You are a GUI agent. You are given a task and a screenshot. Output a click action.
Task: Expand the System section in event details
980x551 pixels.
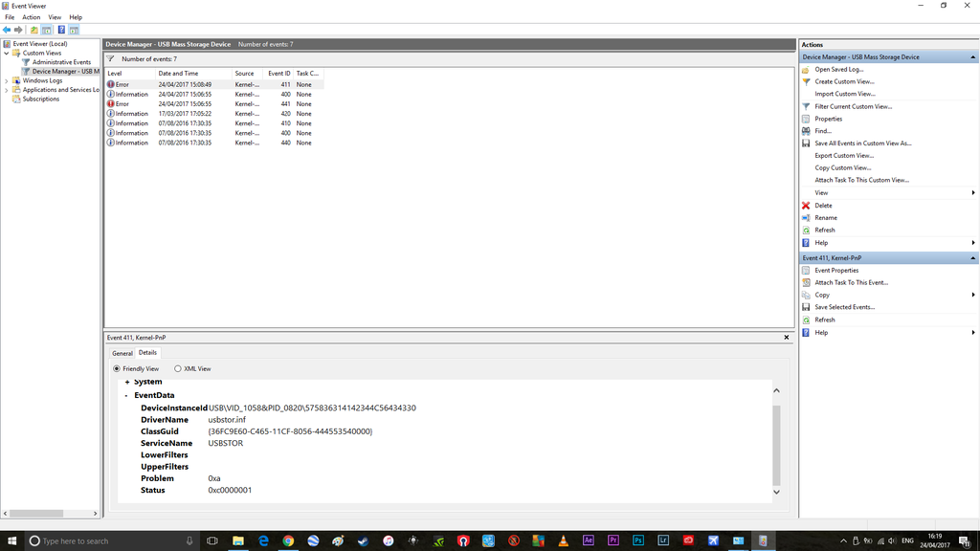point(127,383)
